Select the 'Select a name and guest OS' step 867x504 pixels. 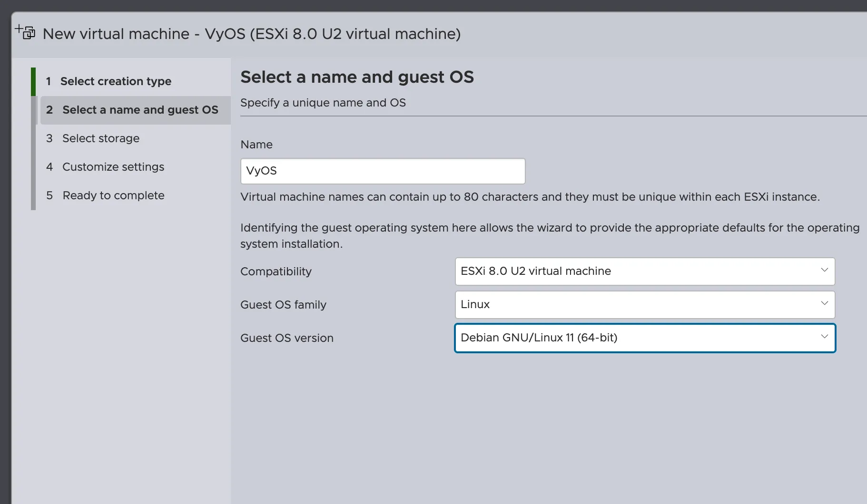tap(140, 110)
